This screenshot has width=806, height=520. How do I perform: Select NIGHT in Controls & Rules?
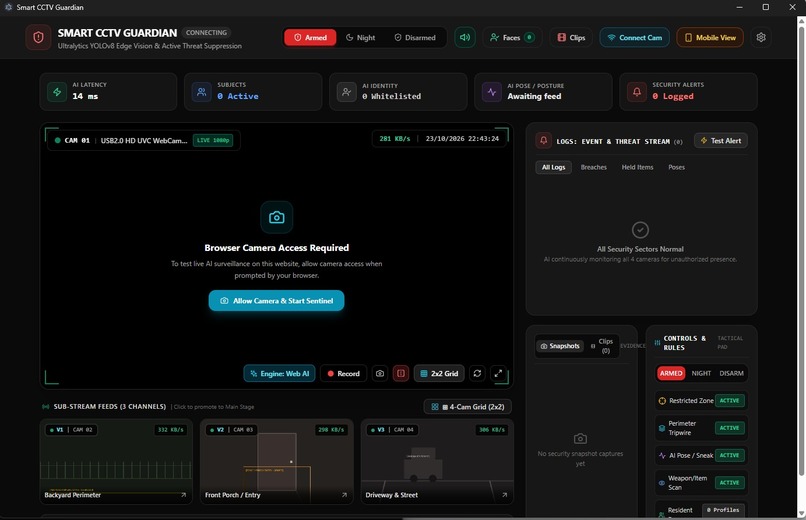[x=701, y=373]
